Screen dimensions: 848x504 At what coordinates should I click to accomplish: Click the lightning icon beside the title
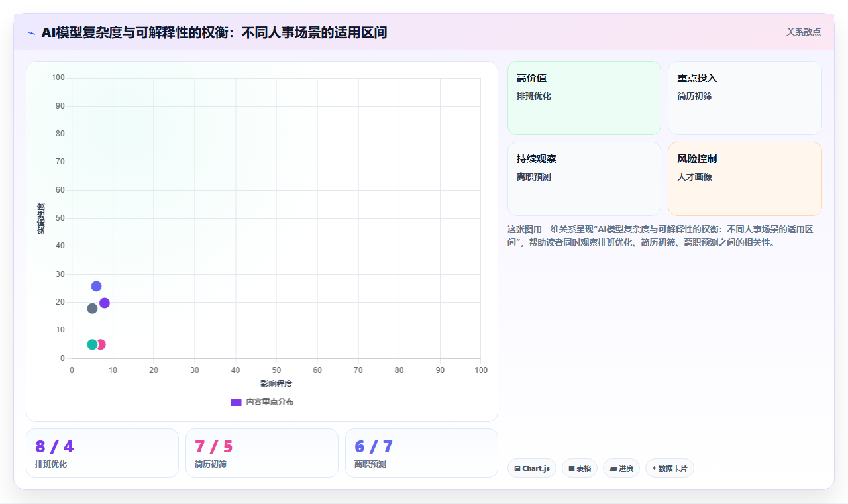[x=31, y=32]
